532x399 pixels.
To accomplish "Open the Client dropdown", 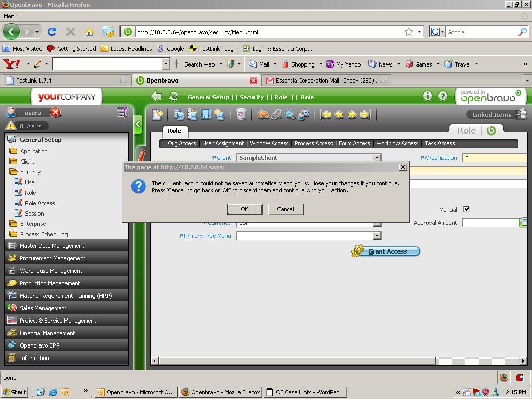I will pyautogui.click(x=377, y=158).
